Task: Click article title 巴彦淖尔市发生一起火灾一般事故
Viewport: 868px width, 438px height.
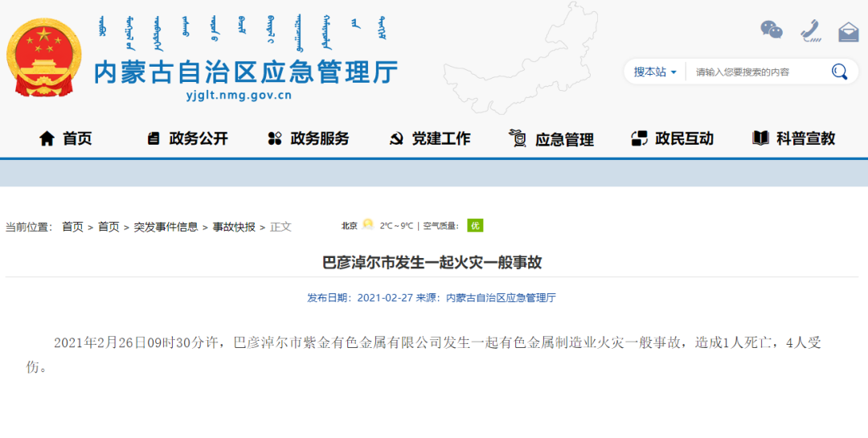Action: tap(432, 263)
